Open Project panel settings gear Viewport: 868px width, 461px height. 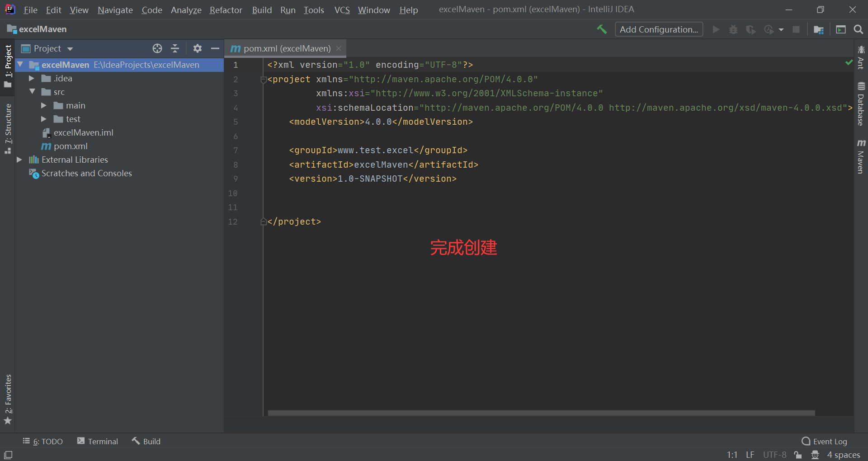(x=198, y=48)
